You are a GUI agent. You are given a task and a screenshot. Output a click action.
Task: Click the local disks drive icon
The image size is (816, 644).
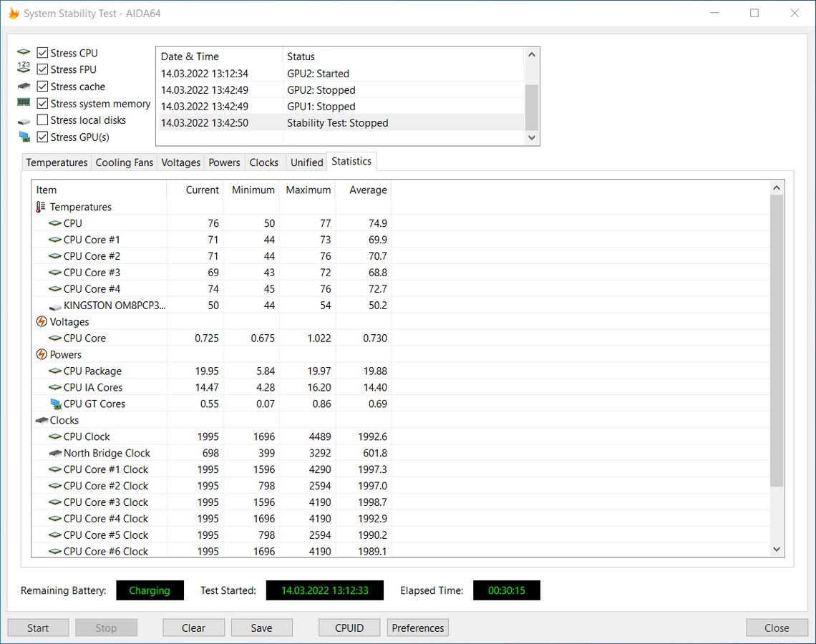[24, 122]
